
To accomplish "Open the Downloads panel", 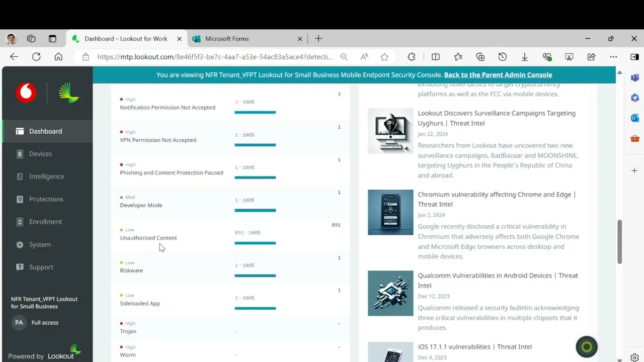I will 524,57.
